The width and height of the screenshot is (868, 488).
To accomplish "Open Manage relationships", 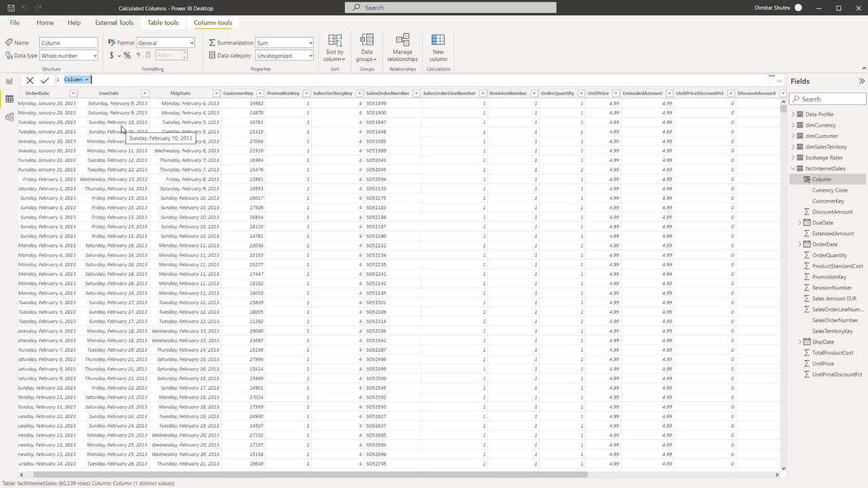I will [402, 48].
